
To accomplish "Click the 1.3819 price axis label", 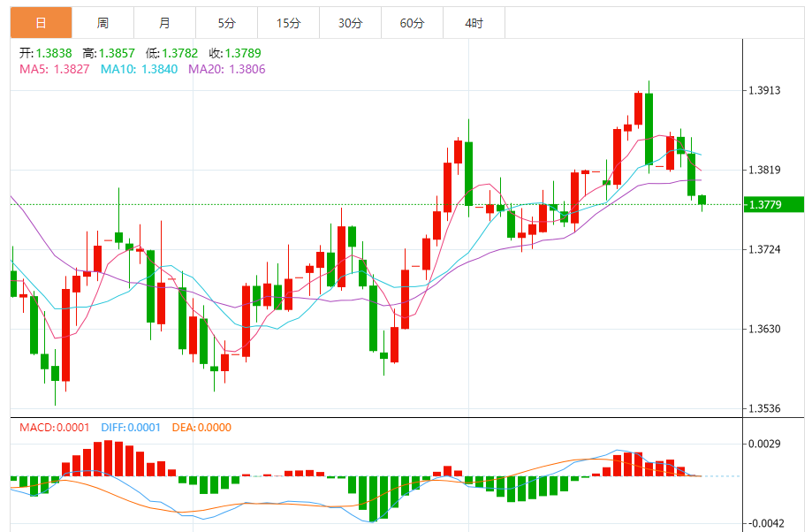I will coord(764,170).
